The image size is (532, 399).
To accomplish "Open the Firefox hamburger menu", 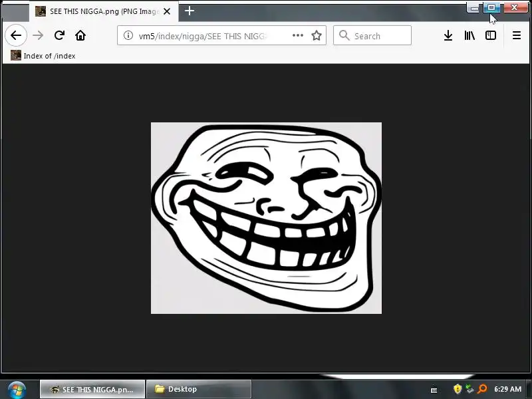I will (517, 35).
